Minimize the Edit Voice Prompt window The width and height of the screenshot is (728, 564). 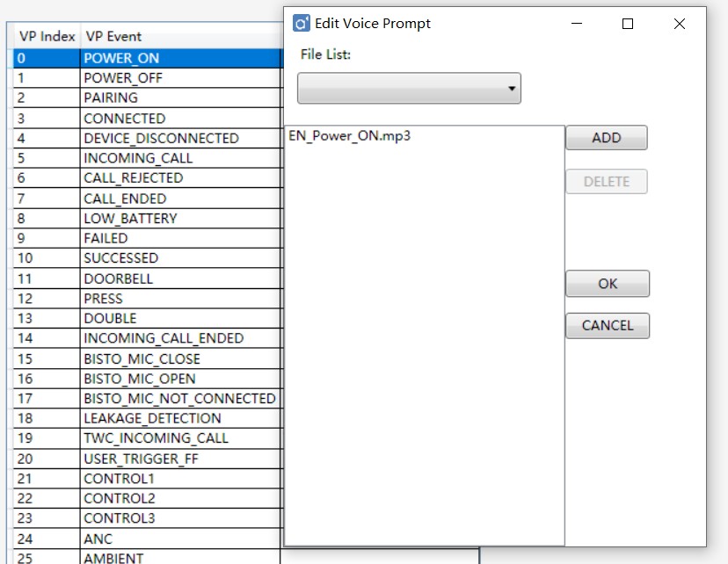pos(577,24)
